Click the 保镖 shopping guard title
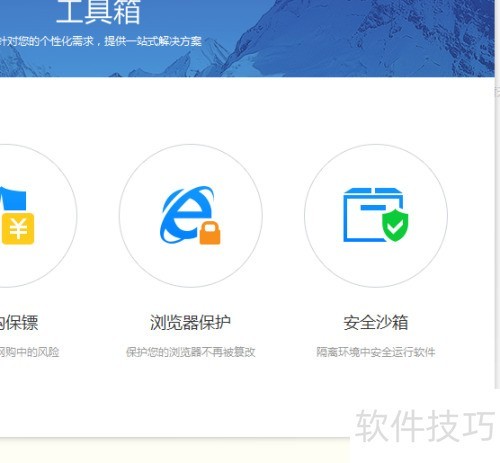 point(19,322)
